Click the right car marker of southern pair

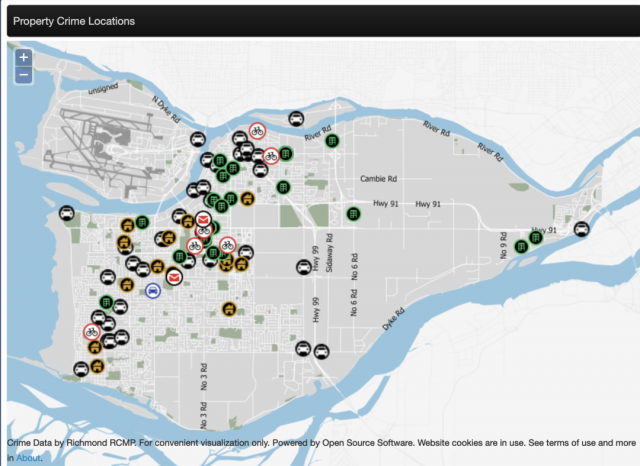(x=321, y=351)
